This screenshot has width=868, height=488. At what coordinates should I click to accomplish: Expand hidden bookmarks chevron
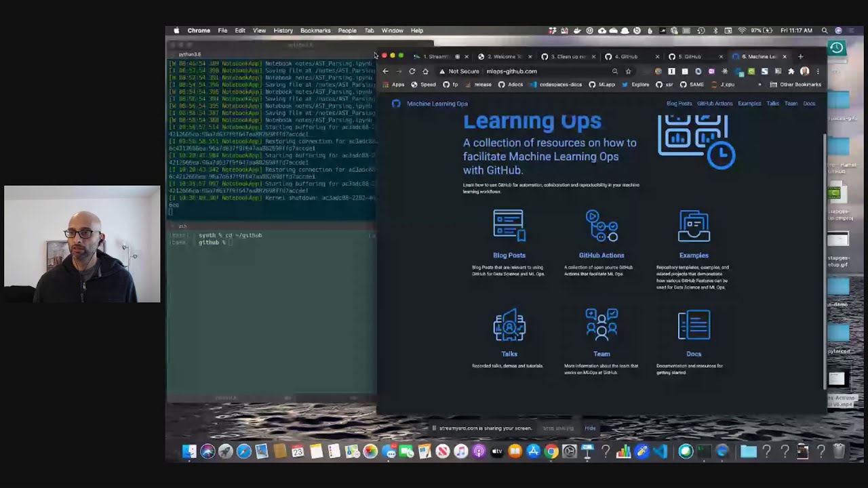759,85
